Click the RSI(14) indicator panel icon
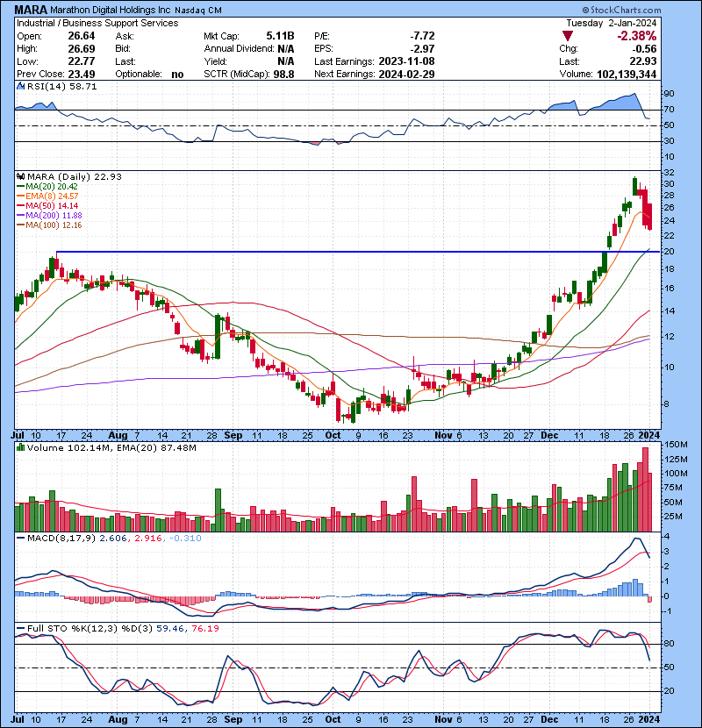The width and height of the screenshot is (702, 728). click(20, 86)
